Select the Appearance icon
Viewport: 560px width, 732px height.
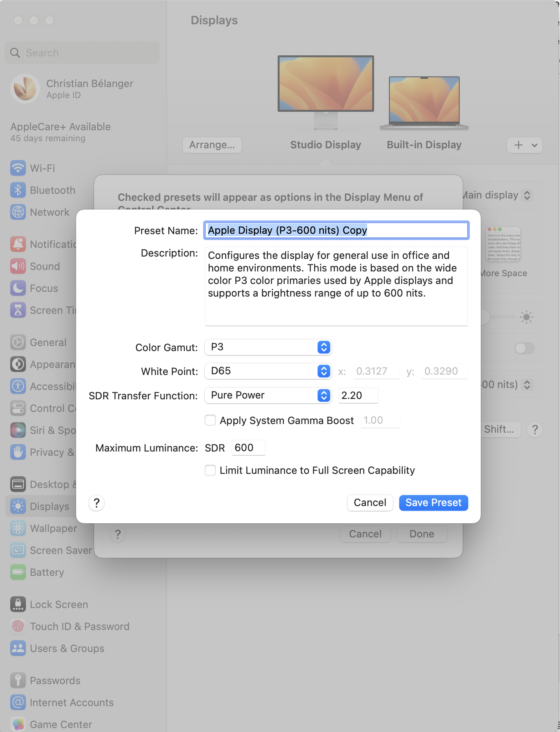coord(18,364)
